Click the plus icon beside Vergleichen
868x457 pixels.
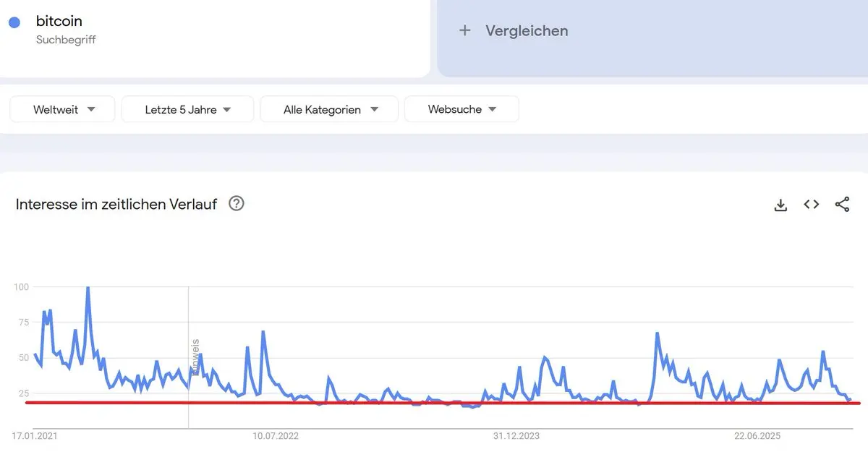(465, 30)
